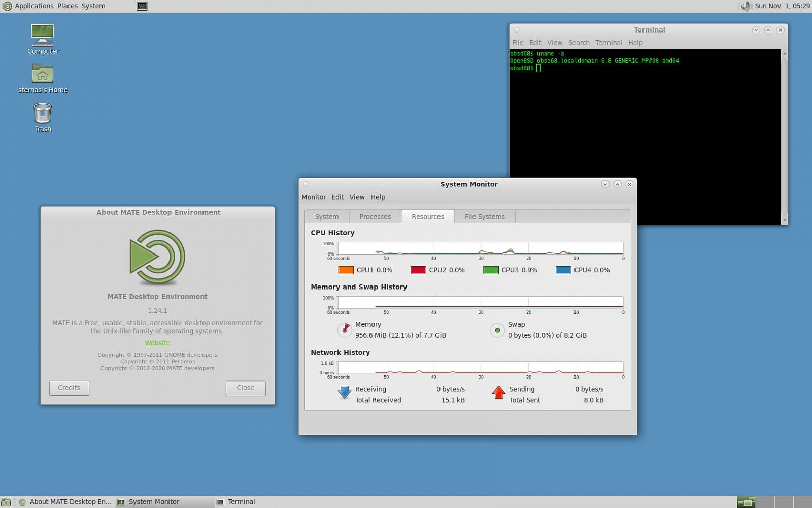Click the volume speaker icon in panel
Screen dimensions: 812x508
[745, 6]
